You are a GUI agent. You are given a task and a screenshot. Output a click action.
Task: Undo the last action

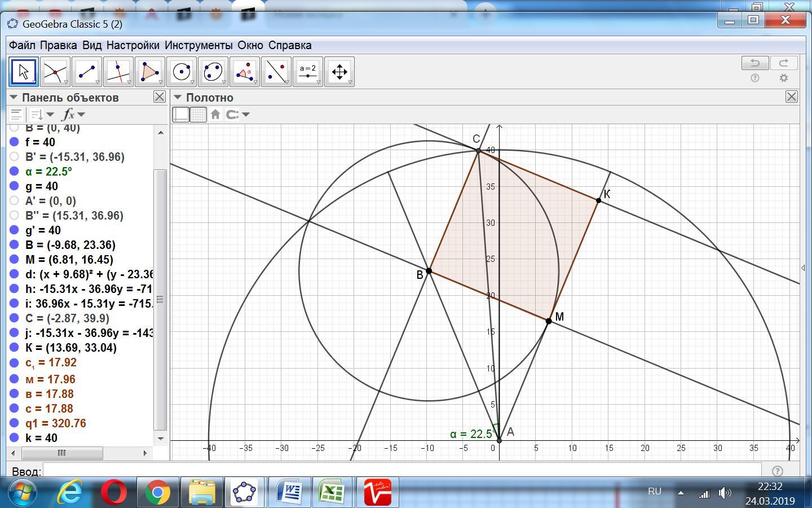pos(755,63)
